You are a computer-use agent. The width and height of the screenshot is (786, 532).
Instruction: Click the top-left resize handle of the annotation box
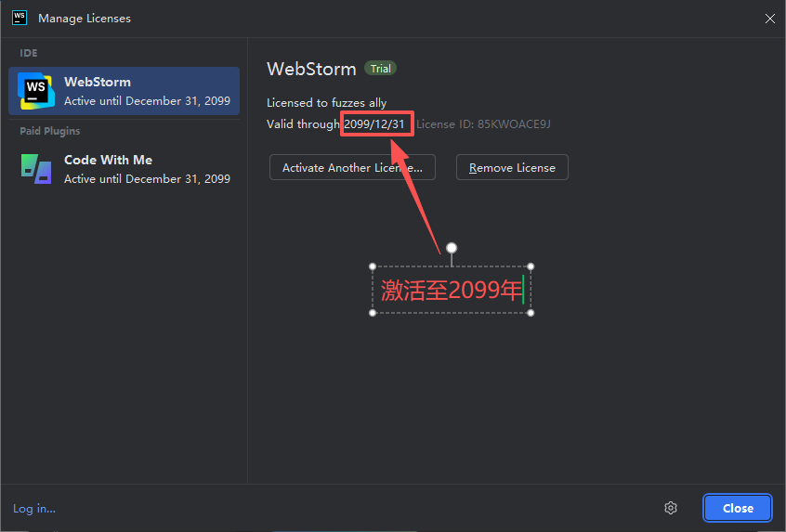pos(373,267)
